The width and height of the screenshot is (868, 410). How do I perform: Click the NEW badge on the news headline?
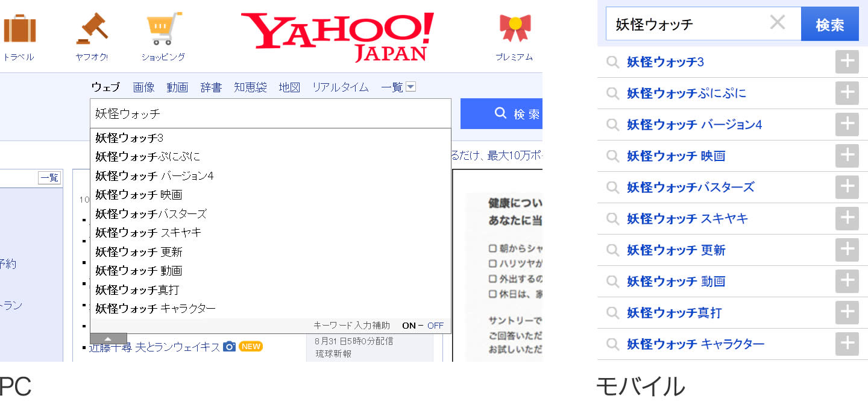click(251, 347)
